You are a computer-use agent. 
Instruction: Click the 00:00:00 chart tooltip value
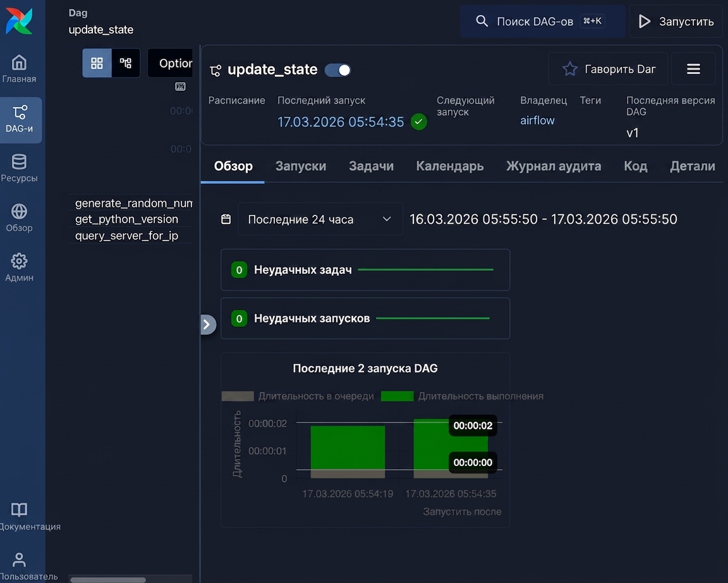point(473,463)
